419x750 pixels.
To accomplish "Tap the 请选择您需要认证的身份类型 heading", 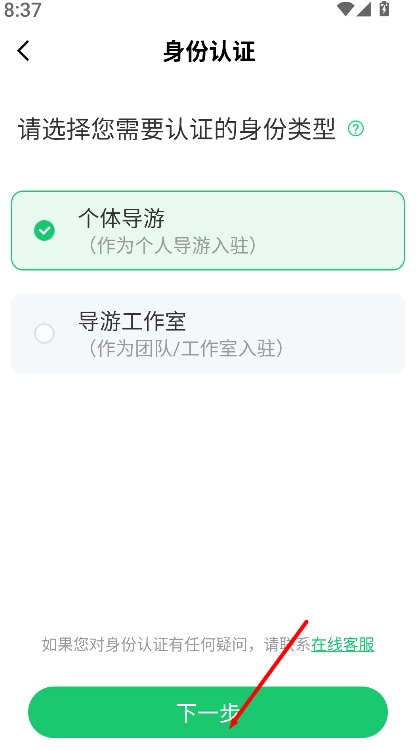I will (176, 129).
